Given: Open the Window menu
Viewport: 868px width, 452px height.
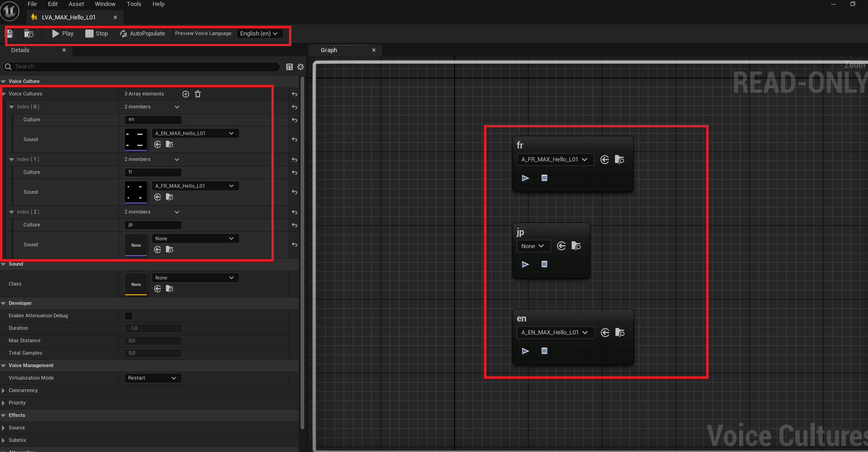Looking at the screenshot, I should coord(105,4).
